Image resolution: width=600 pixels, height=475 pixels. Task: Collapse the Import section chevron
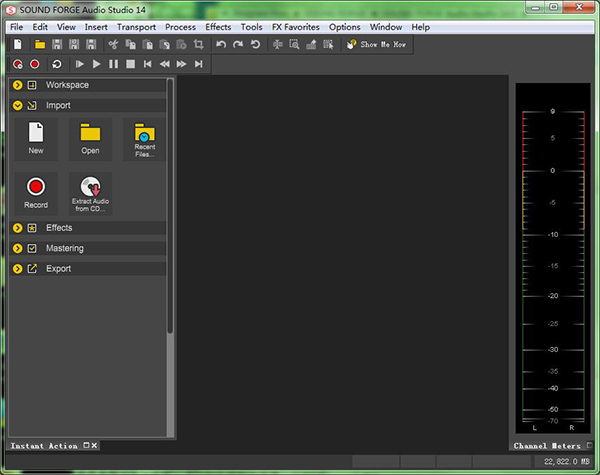(x=17, y=105)
